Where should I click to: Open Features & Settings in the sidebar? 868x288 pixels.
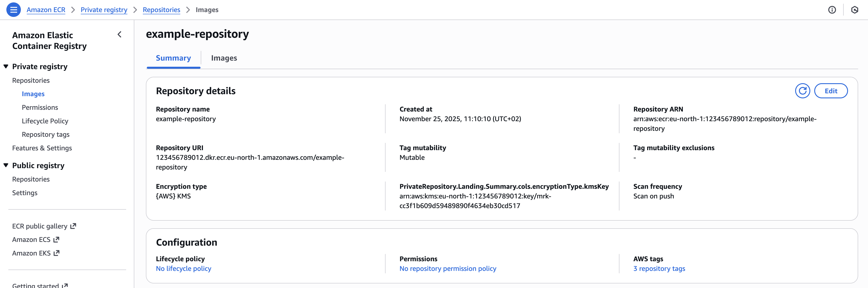(x=42, y=148)
